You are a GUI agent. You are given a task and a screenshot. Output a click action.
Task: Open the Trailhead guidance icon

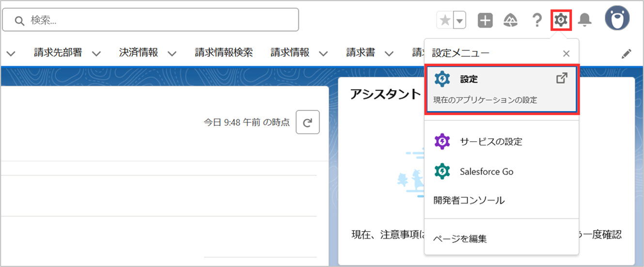(511, 20)
